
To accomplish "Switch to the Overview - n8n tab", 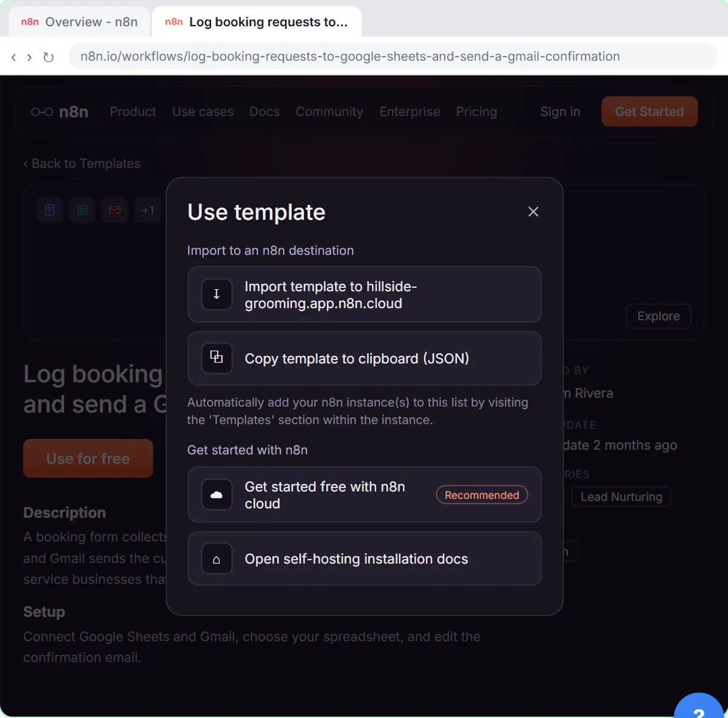I will coord(79,22).
